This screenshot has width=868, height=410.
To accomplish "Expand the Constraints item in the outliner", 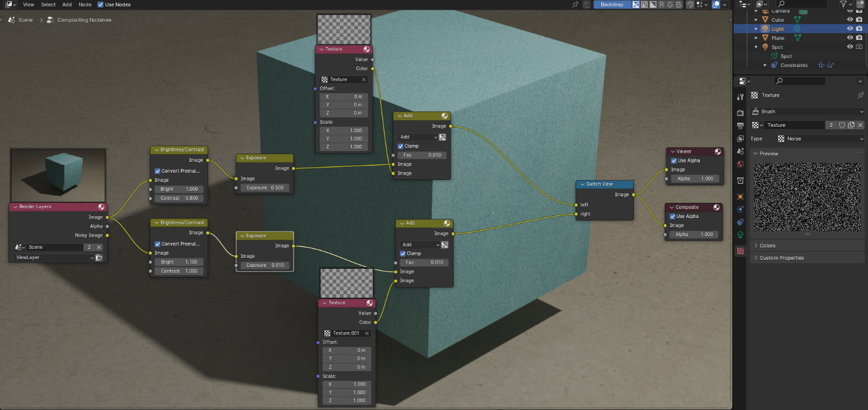I will (765, 65).
